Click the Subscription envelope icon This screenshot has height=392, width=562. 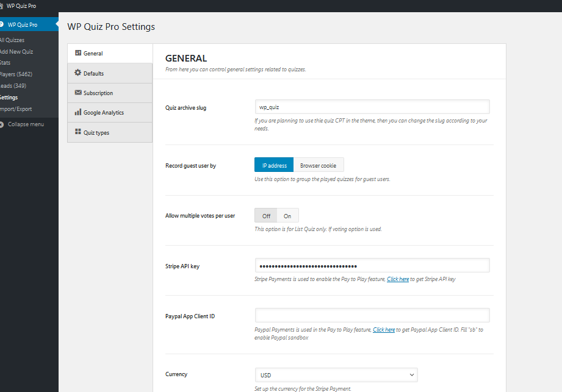tap(78, 93)
